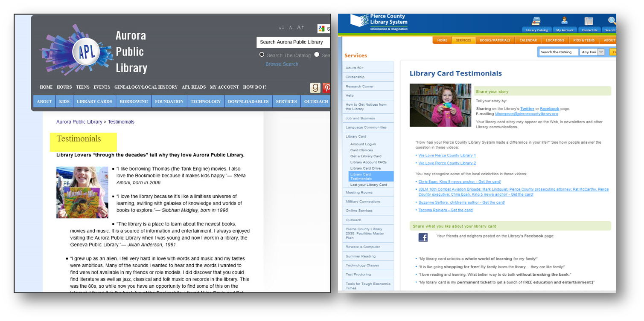This screenshot has height=321, width=644.
Task: Increase font size with A↑ icon
Action: (x=300, y=27)
